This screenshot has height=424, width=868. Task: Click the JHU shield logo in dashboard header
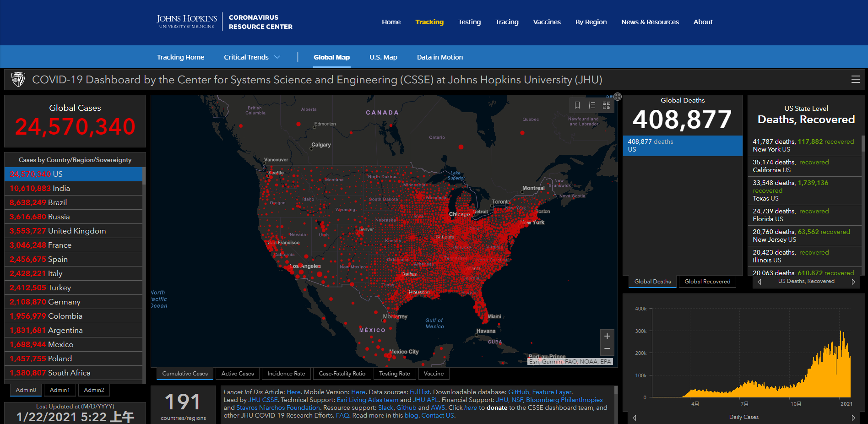(x=18, y=80)
